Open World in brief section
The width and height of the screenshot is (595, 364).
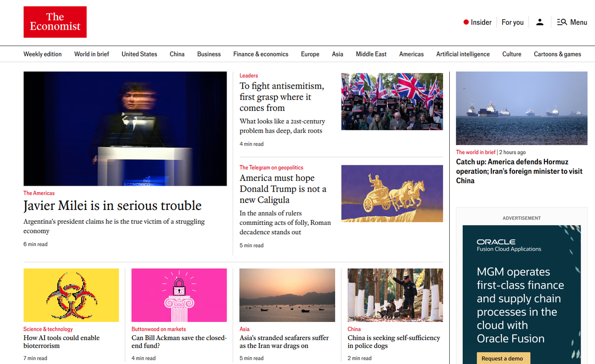pyautogui.click(x=92, y=54)
